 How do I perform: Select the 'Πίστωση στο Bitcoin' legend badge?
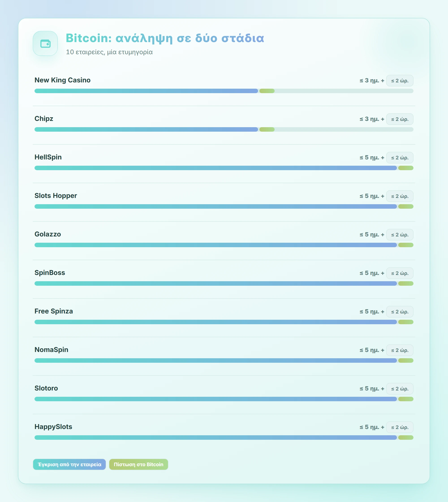click(x=139, y=464)
